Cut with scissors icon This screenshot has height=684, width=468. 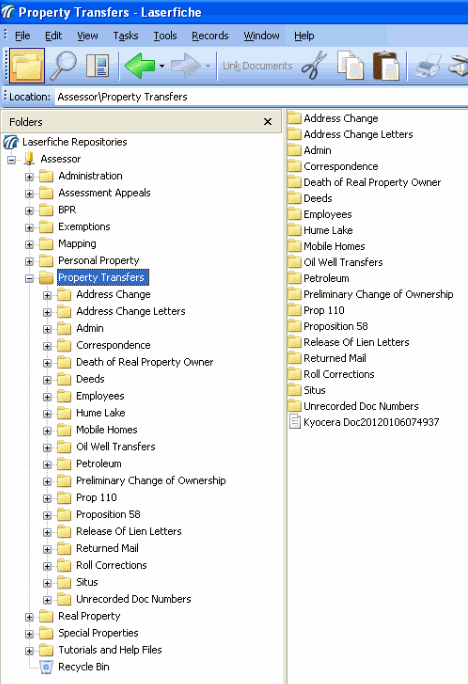coord(314,65)
